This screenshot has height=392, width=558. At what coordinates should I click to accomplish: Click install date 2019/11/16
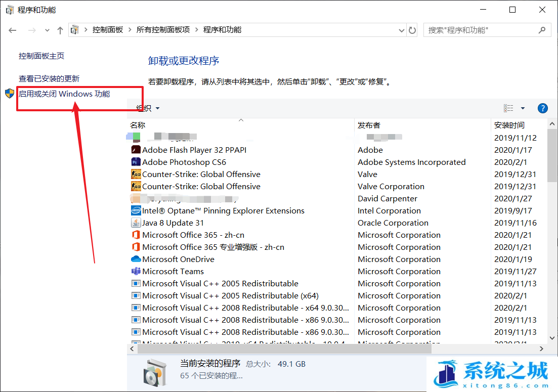(x=516, y=223)
